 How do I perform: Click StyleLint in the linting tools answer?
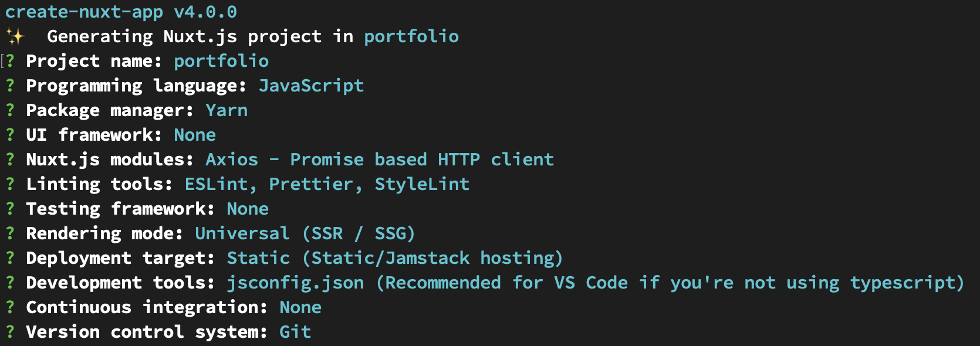pos(422,184)
